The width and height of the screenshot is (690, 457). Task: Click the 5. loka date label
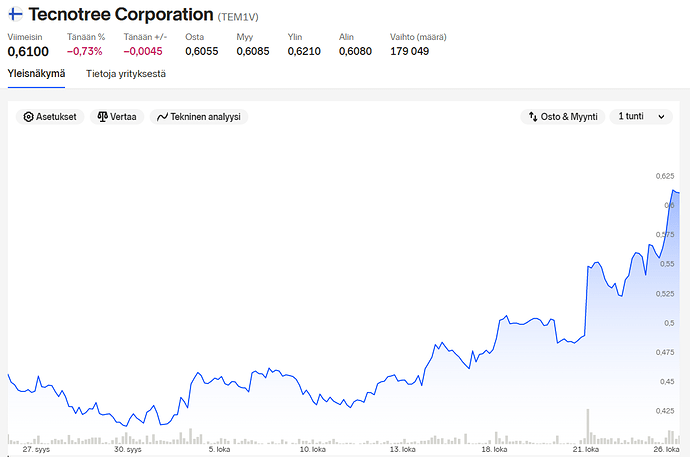pos(219,449)
